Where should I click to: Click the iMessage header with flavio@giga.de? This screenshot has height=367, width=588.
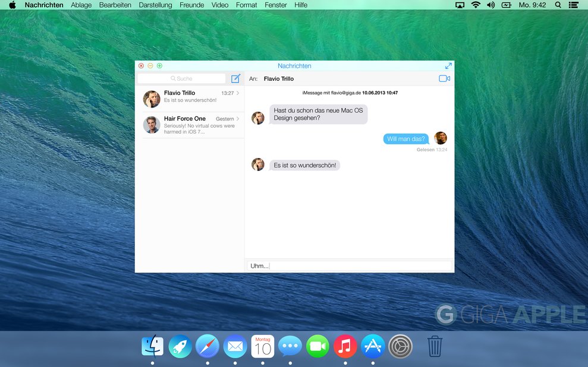pyautogui.click(x=350, y=93)
